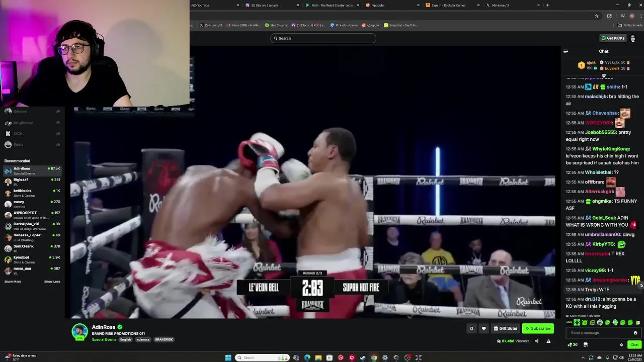Click the taskbar clock showing 12:55 AM
The height and width of the screenshot is (362, 644).
[x=635, y=357]
